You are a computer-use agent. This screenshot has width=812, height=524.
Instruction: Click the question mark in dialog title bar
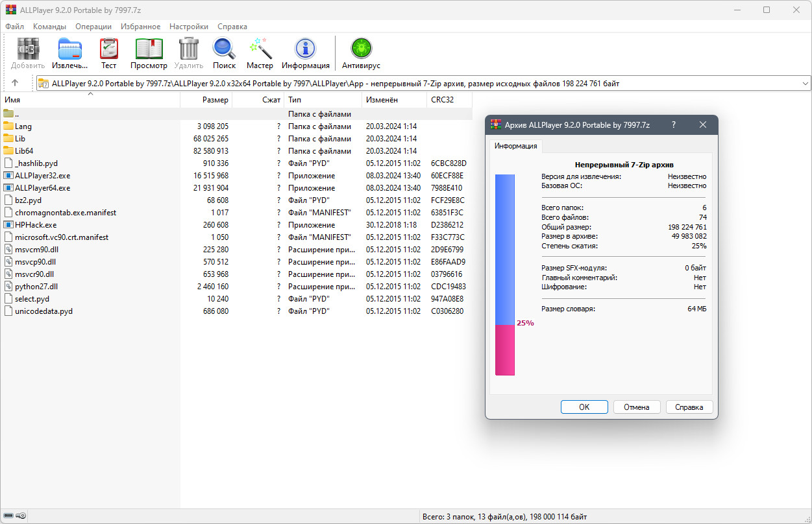[x=673, y=125]
